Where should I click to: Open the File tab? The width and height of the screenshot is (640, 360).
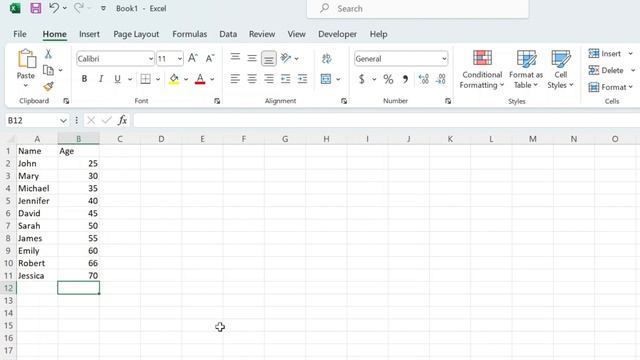(20, 34)
